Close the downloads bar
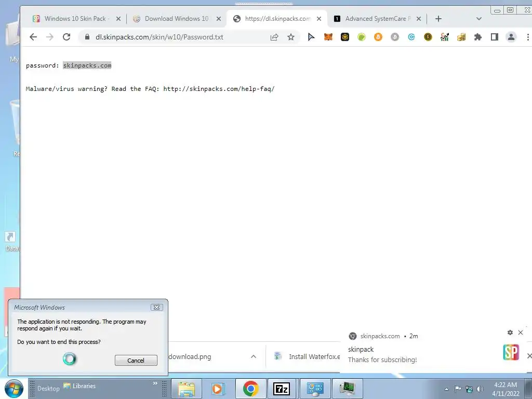The width and height of the screenshot is (532, 399). pyautogui.click(x=528, y=356)
